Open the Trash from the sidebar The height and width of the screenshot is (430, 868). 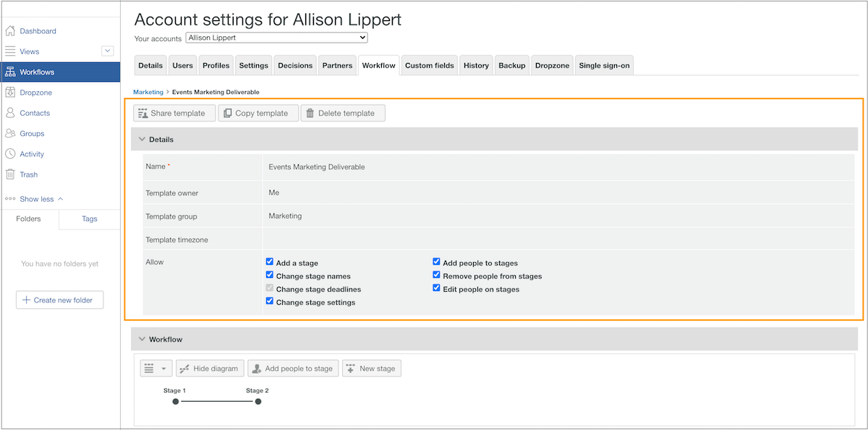click(12, 174)
